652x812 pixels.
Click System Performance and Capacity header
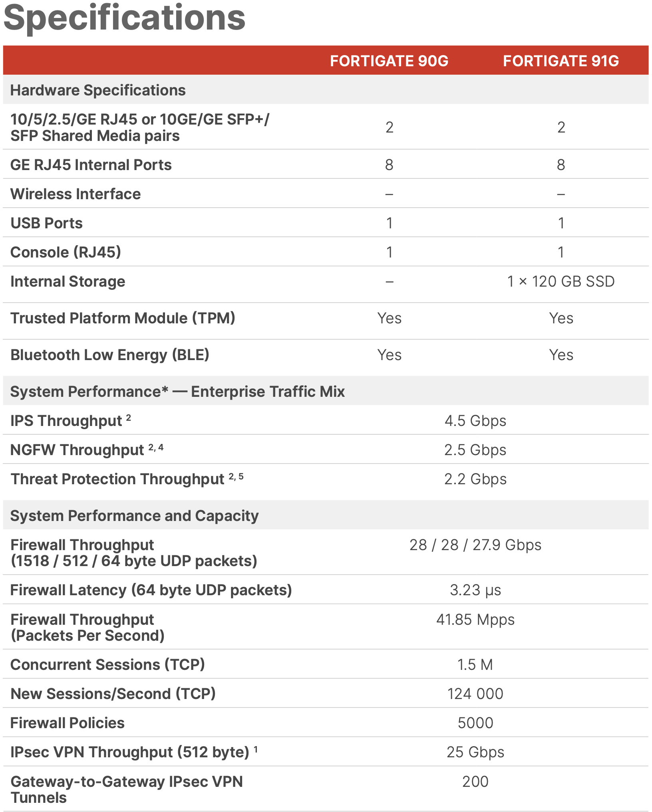pos(134,516)
